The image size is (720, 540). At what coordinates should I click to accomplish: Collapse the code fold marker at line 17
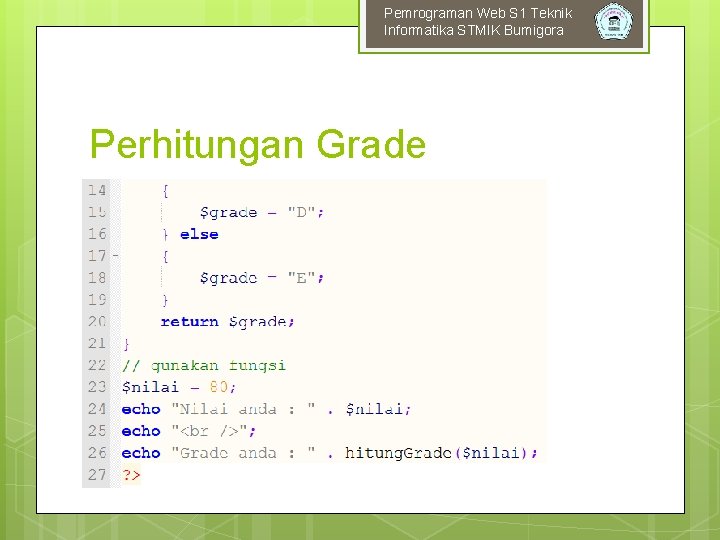pos(116,256)
